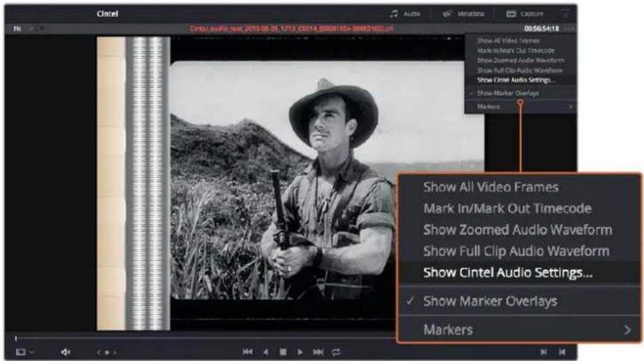Jump to previous marker arrow
Image resolution: width=644 pixels, height=361 pixels.
pyautogui.click(x=98, y=352)
